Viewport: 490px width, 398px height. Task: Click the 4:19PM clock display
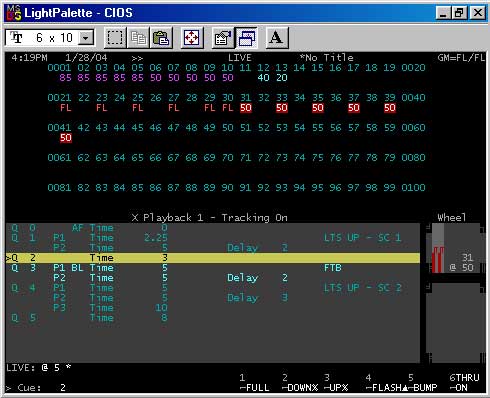[29, 58]
